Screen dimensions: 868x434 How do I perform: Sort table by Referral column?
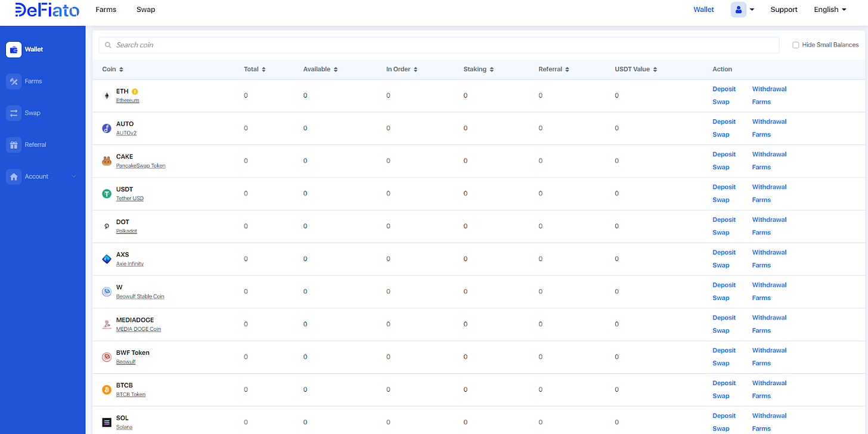(x=554, y=69)
